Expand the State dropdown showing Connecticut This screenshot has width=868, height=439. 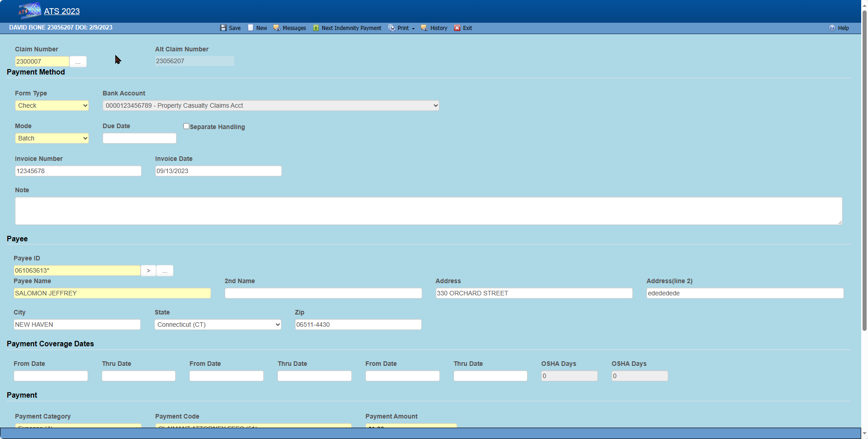217,324
